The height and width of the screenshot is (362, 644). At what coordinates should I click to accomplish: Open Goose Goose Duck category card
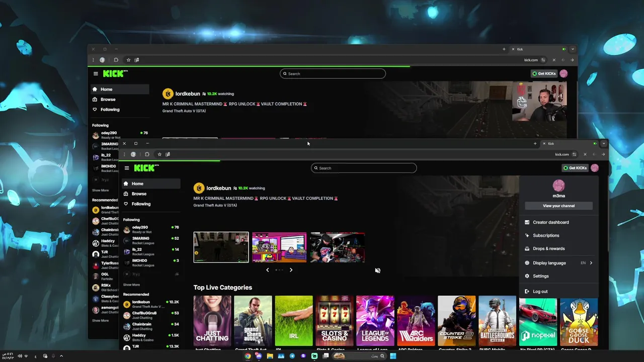pyautogui.click(x=579, y=321)
